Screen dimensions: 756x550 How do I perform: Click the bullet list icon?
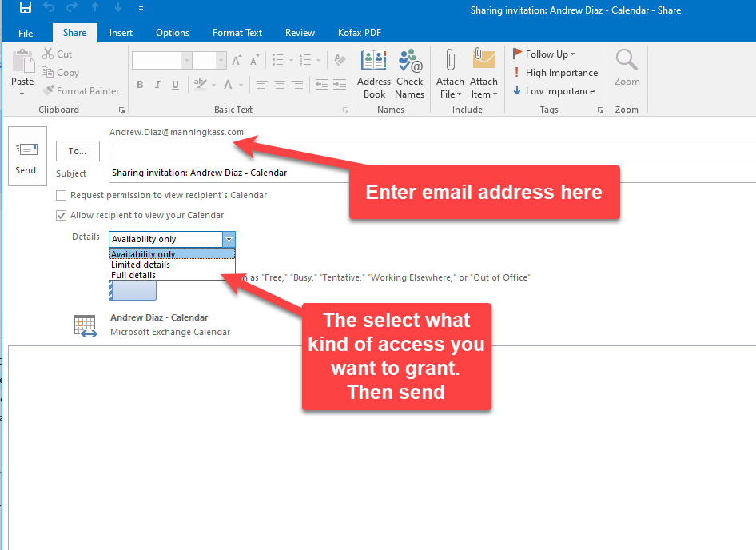click(278, 60)
